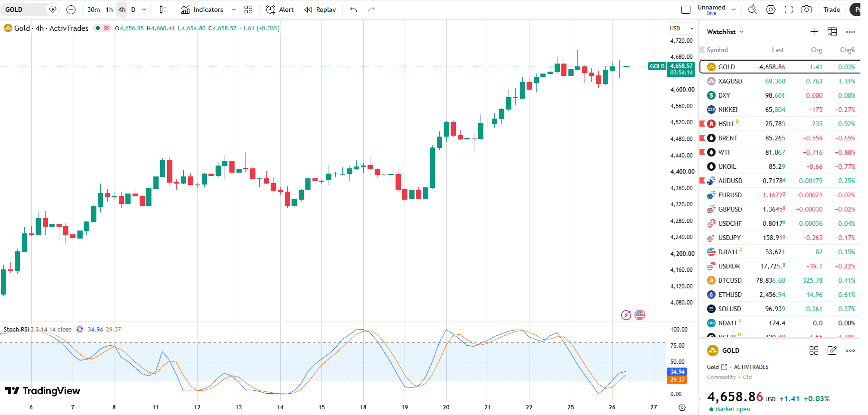Screen dimensions: 868x415
Task: Click the Trade button
Action: tap(831, 9)
